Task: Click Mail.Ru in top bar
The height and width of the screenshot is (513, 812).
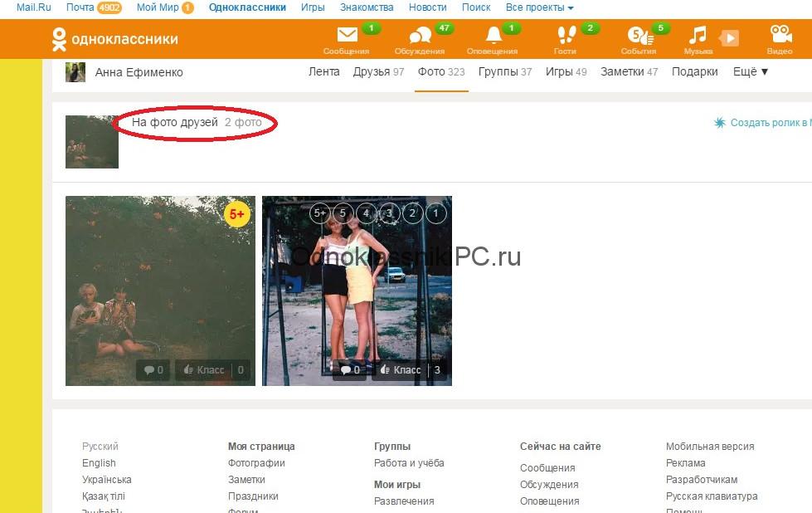Action: click(34, 7)
